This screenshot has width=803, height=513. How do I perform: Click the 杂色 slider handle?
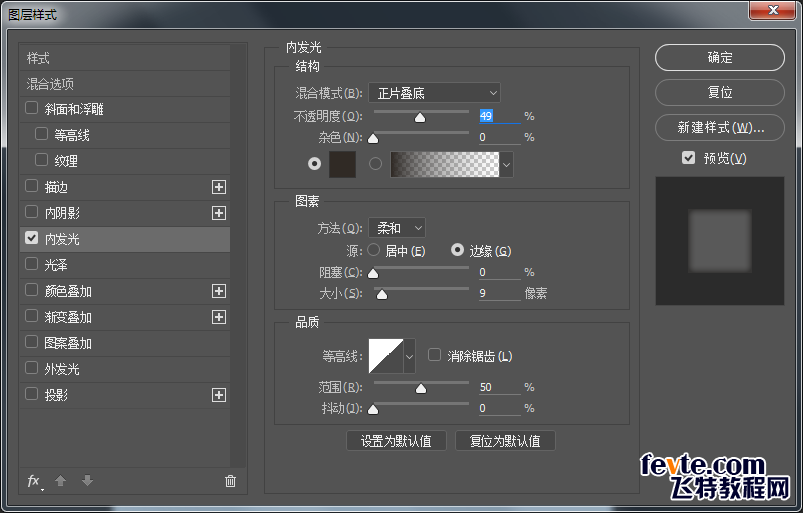(x=373, y=139)
